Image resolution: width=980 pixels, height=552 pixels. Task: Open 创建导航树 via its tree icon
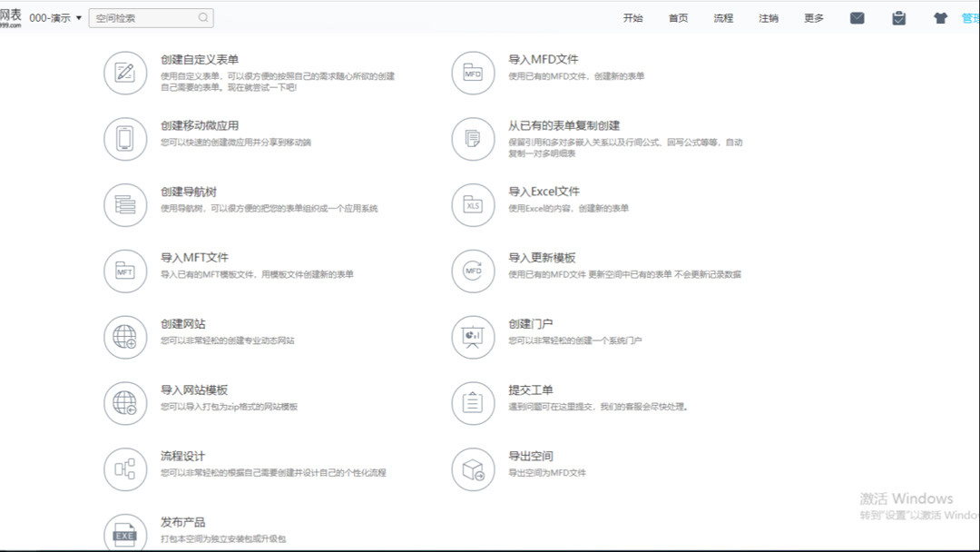tap(125, 205)
